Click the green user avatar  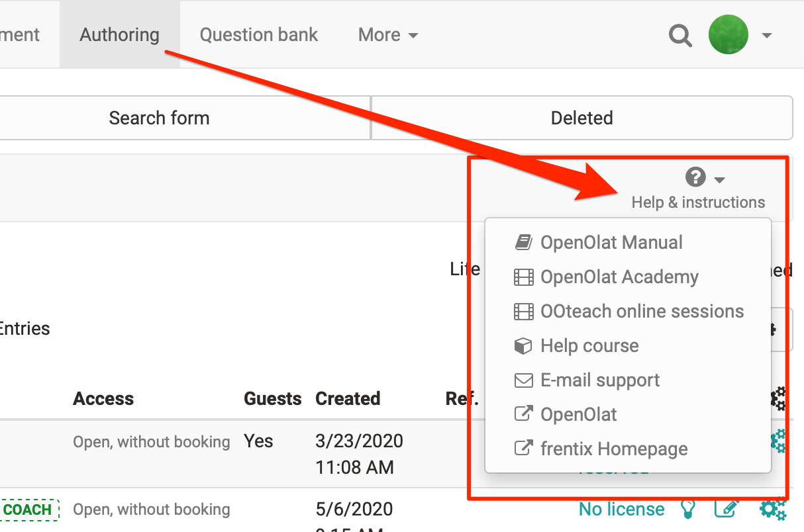click(729, 34)
